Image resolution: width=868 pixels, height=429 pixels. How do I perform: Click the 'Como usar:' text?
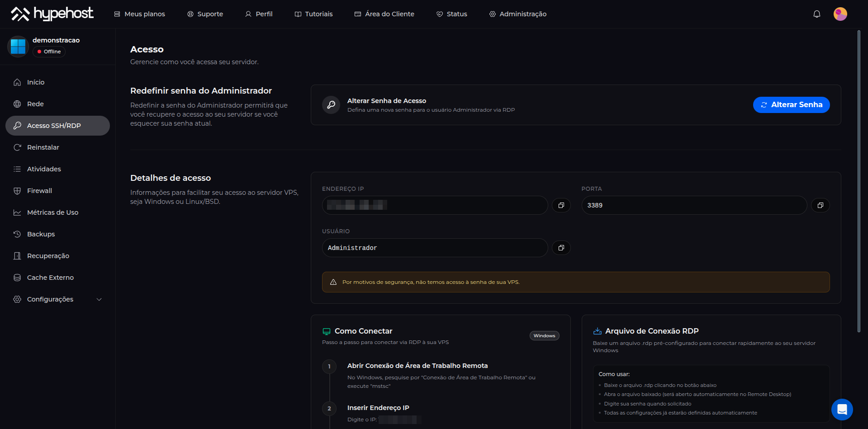[x=614, y=374]
